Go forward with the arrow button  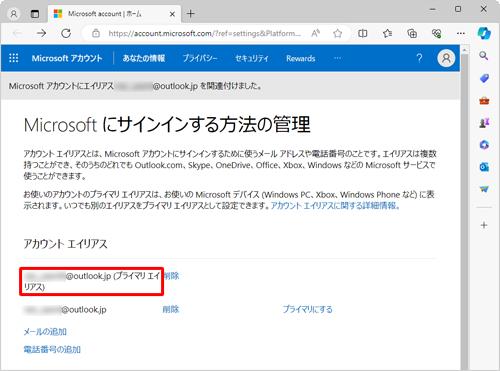coord(42,33)
